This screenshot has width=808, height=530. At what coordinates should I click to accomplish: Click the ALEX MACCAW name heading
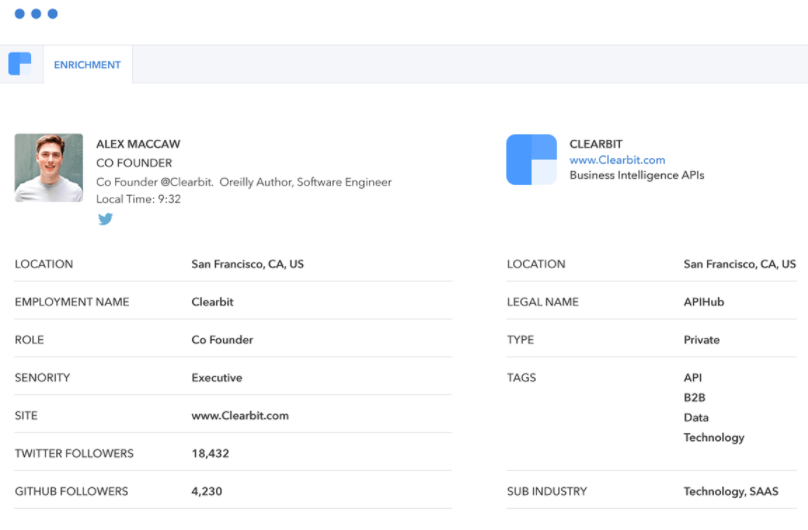138,144
